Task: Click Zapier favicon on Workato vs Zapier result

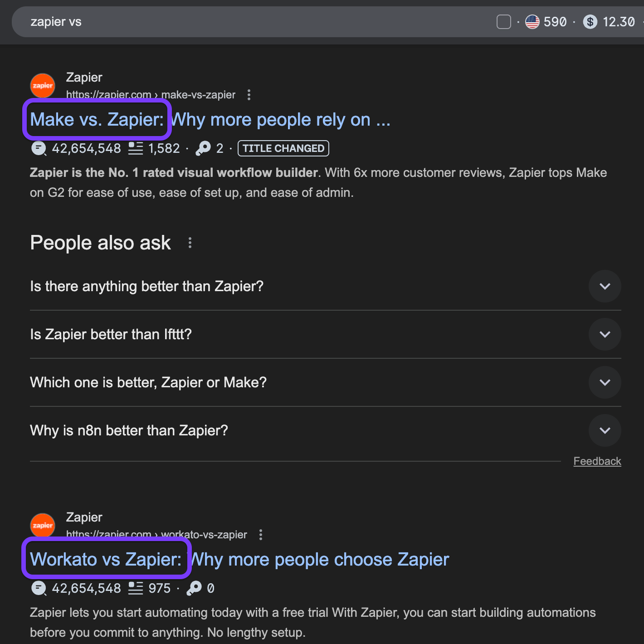Action: coord(43,526)
